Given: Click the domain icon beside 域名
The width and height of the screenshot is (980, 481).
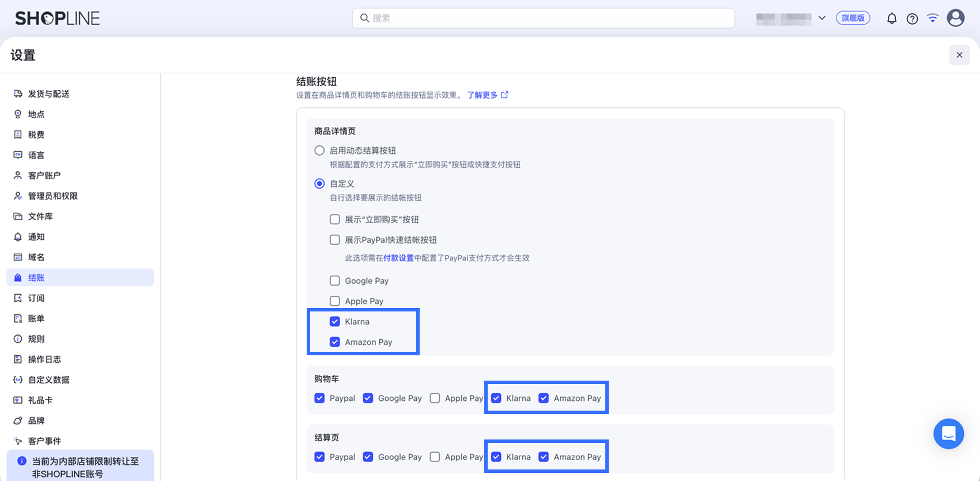Looking at the screenshot, I should click(x=18, y=257).
